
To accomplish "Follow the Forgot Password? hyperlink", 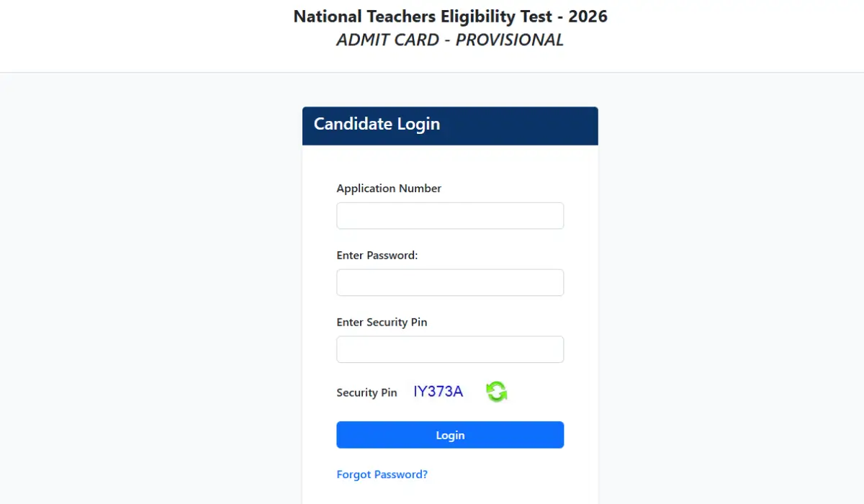I will [x=382, y=474].
